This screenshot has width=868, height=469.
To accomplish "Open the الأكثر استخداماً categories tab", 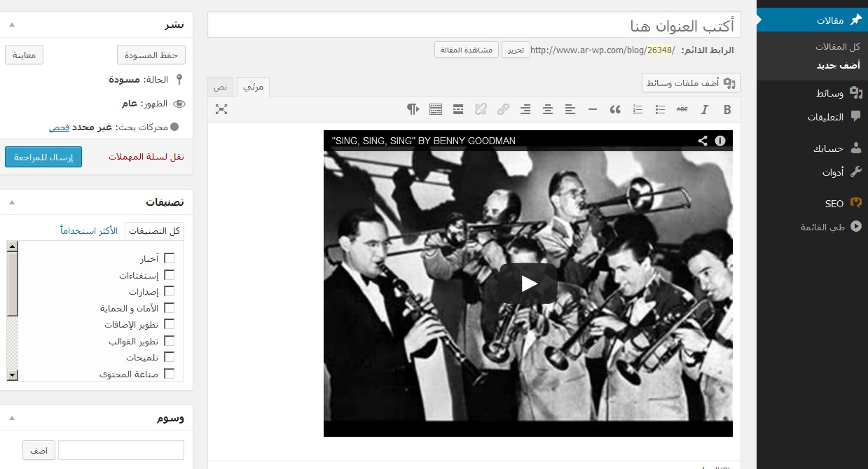I will coord(89,231).
